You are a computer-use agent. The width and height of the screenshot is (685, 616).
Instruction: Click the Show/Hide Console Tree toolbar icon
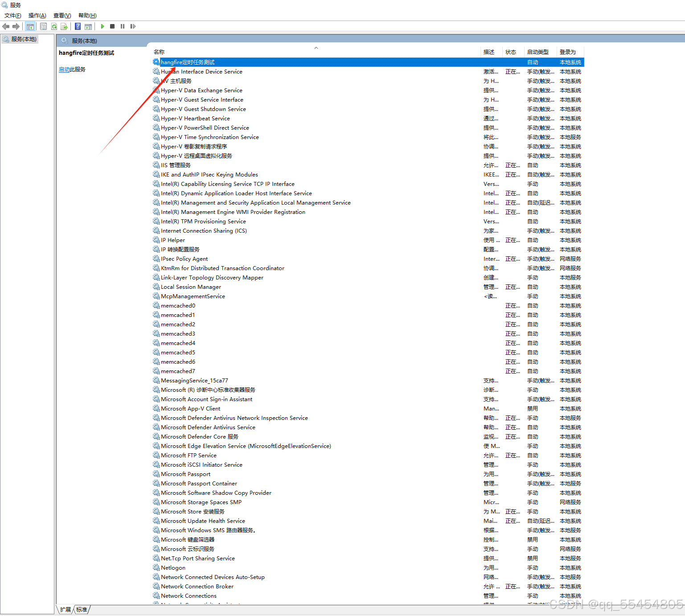(30, 26)
